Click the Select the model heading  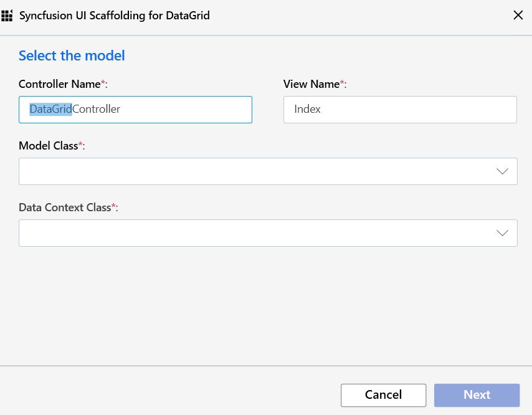tap(72, 55)
